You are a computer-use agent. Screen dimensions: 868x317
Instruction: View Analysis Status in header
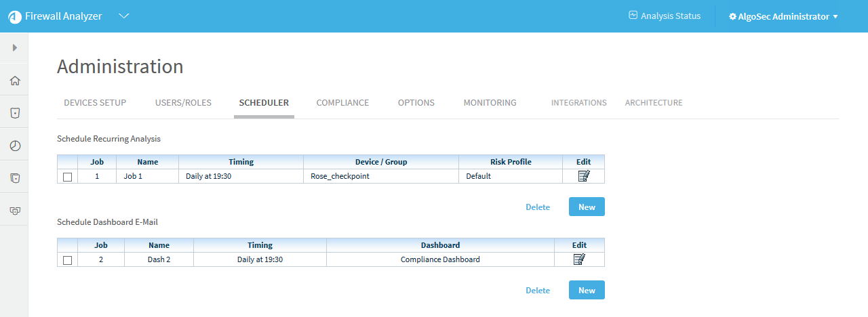click(665, 16)
